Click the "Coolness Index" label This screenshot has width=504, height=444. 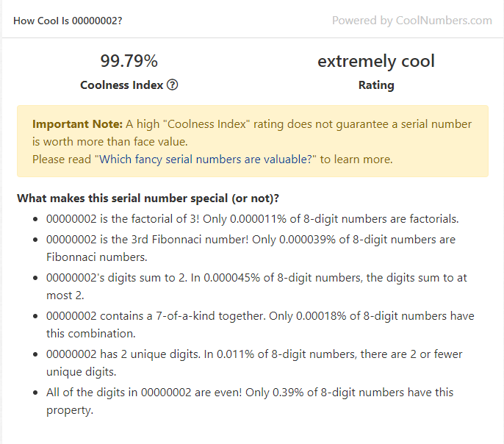coord(121,85)
